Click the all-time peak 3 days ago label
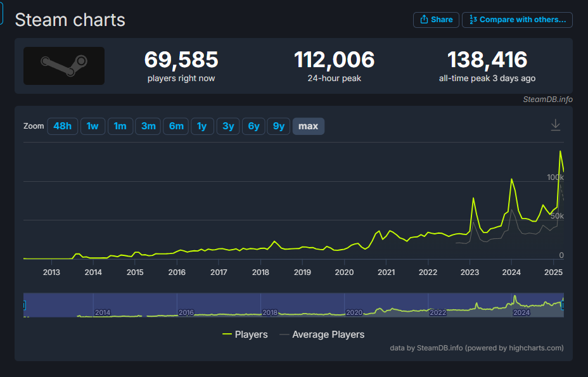 click(487, 79)
